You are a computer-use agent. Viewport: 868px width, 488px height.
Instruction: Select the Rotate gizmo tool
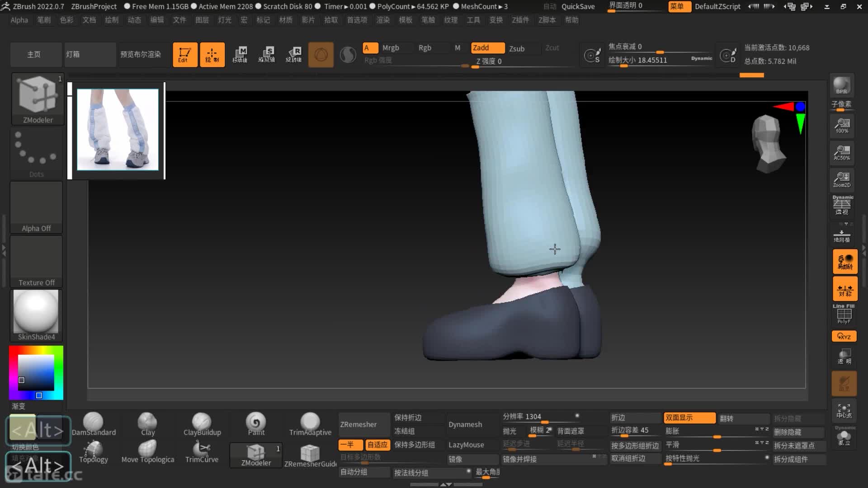[x=294, y=55]
